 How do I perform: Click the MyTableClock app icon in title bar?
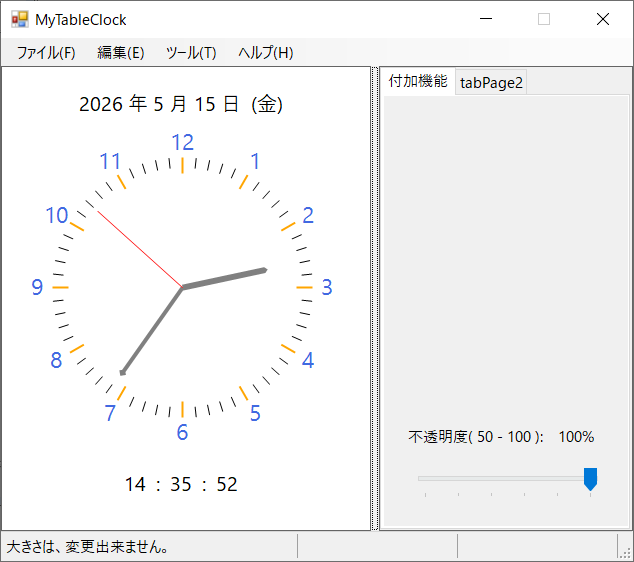pos(20,19)
